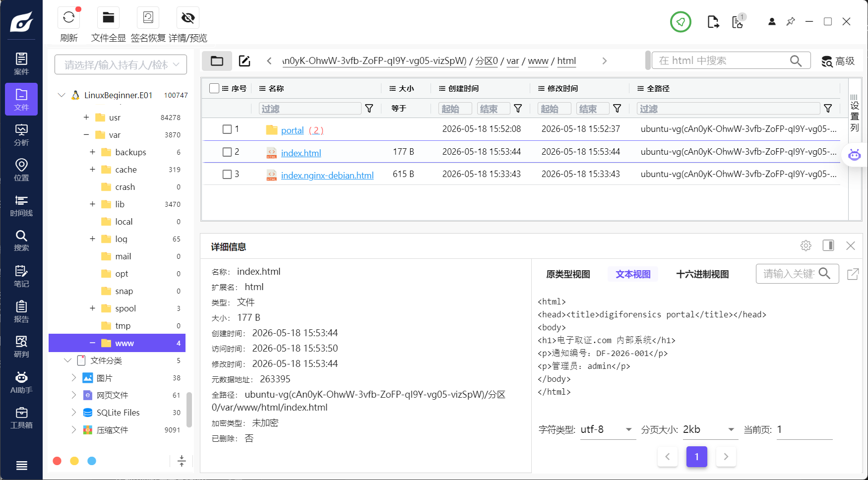Click the pin window icon
This screenshot has width=868, height=480.
[791, 22]
